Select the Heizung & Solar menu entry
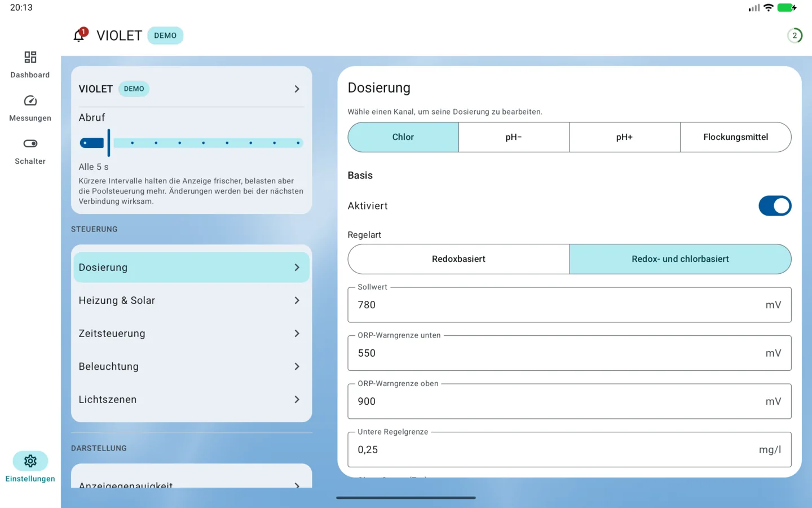812x508 pixels. coord(191,301)
